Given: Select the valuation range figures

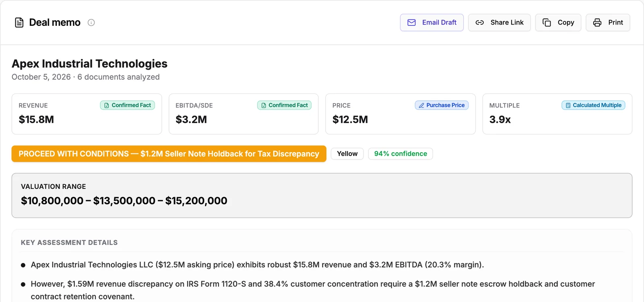Looking at the screenshot, I should [124, 201].
